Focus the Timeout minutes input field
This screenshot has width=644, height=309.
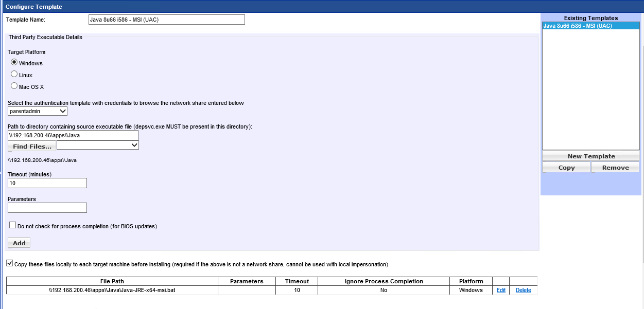47,183
